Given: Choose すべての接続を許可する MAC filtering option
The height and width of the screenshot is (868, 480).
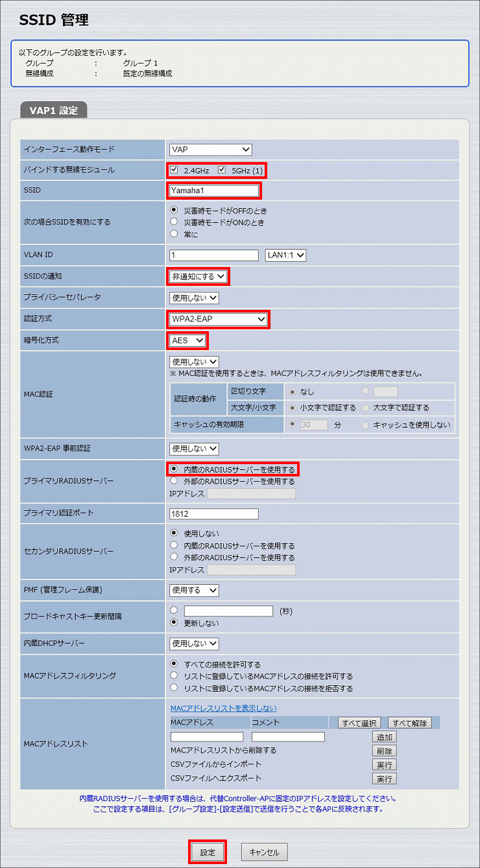Looking at the screenshot, I should 174,664.
